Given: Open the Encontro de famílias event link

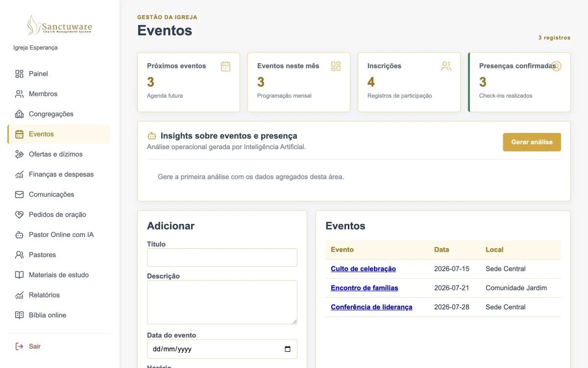Looking at the screenshot, I should (x=365, y=288).
